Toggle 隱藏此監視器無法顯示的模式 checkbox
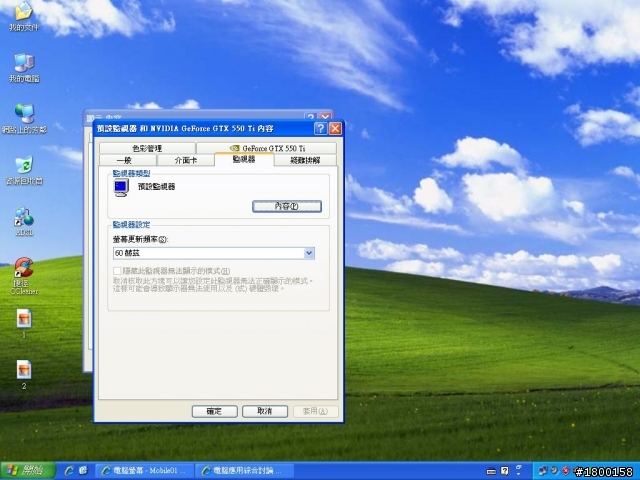This screenshot has height=480, width=640. (117, 271)
